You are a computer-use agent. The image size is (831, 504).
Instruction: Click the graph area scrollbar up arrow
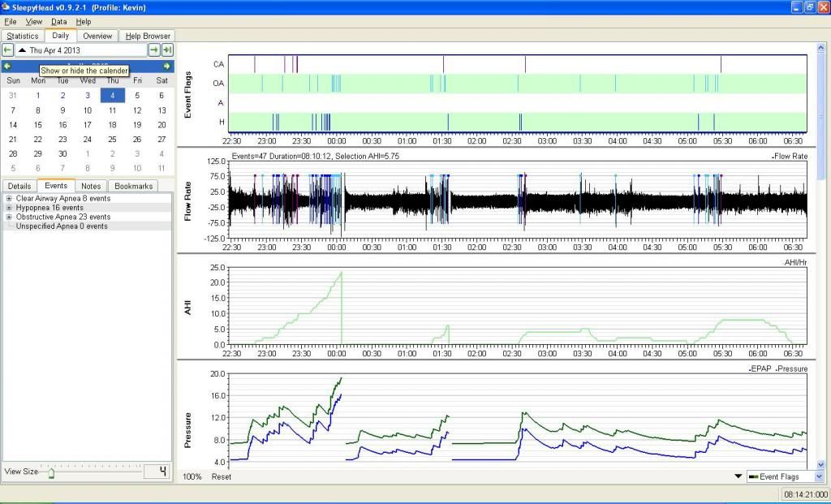tap(821, 48)
